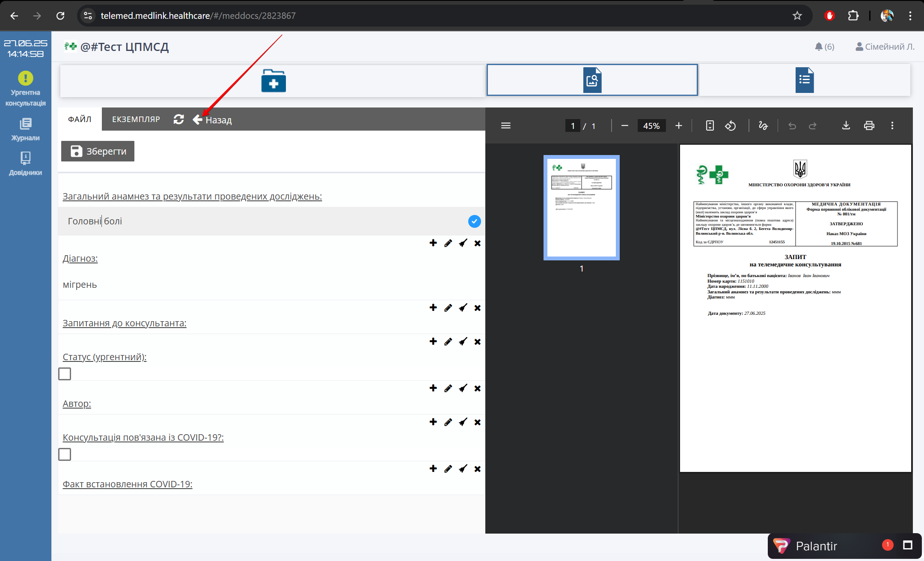This screenshot has height=561, width=924.
Task: Toggle the PDF sidebar menu
Action: click(x=505, y=125)
